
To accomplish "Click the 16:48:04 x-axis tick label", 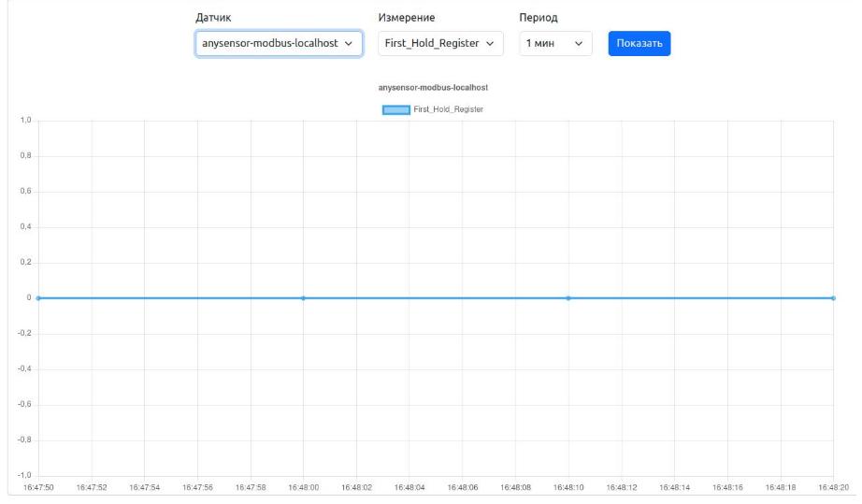I will click(409, 487).
